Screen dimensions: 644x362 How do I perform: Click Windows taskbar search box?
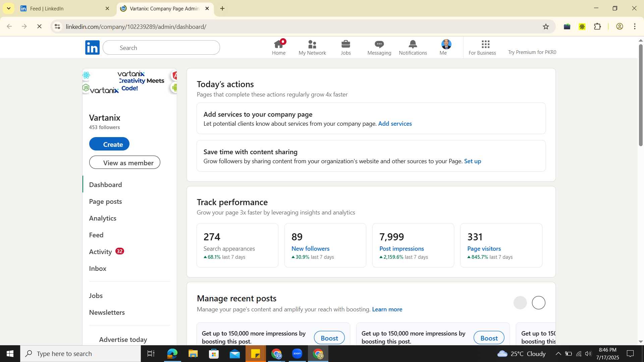pos(80,354)
